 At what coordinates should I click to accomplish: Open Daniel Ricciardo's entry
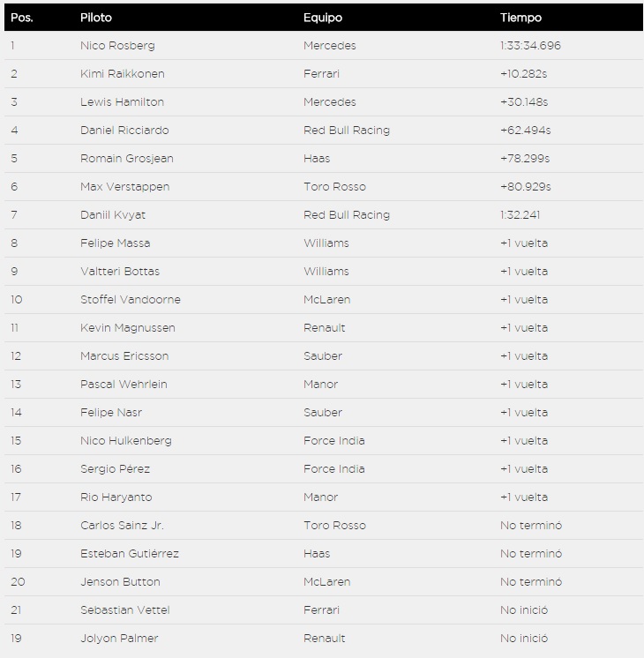pos(124,131)
